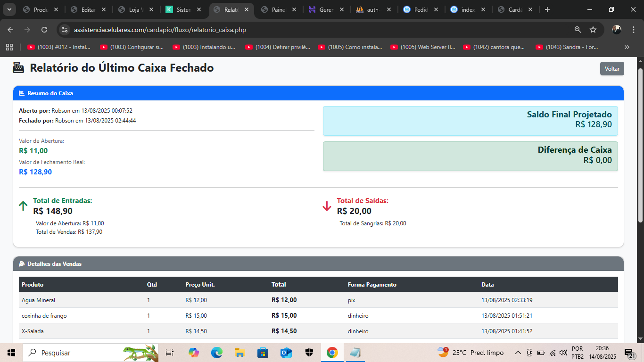This screenshot has width=644, height=362.
Task: Close the Relató tab
Action: [246, 9]
